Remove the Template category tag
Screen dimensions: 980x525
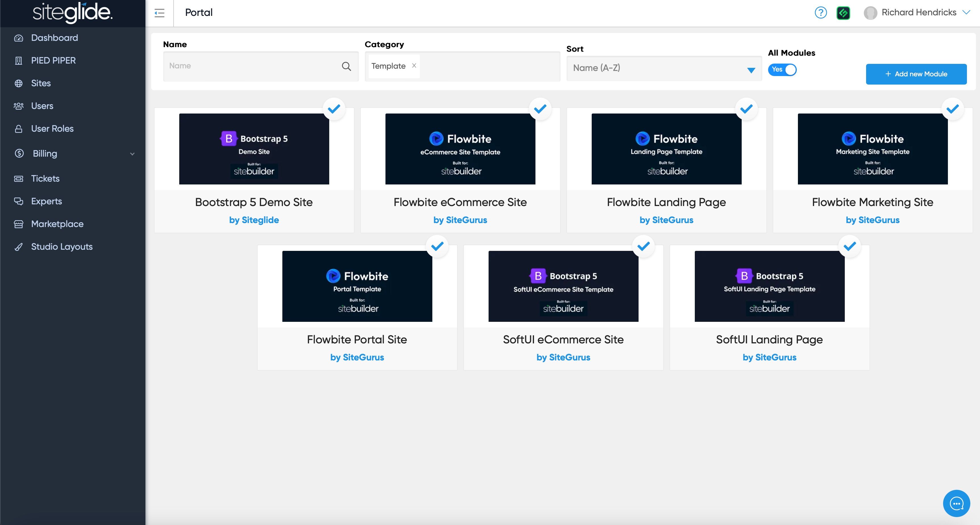(x=414, y=65)
